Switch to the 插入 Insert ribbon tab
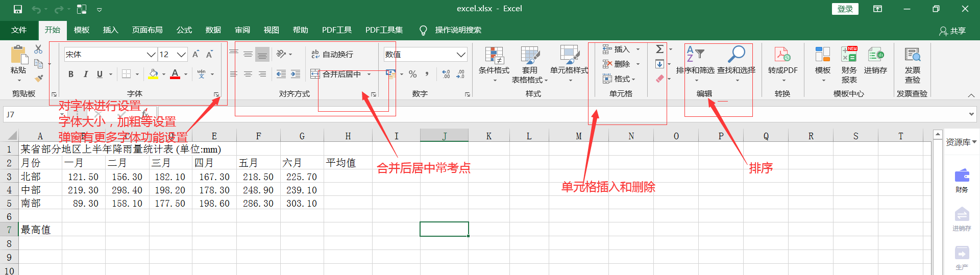 click(111, 30)
